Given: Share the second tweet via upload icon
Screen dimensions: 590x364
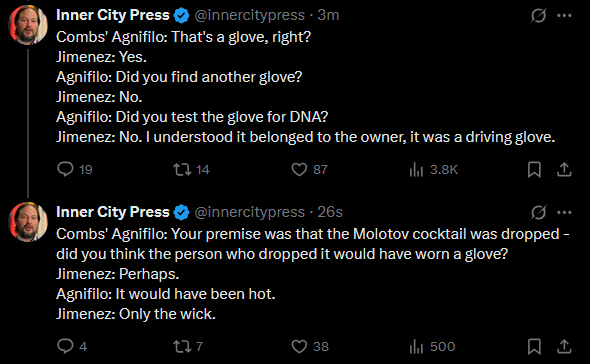Looking at the screenshot, I should [x=564, y=346].
